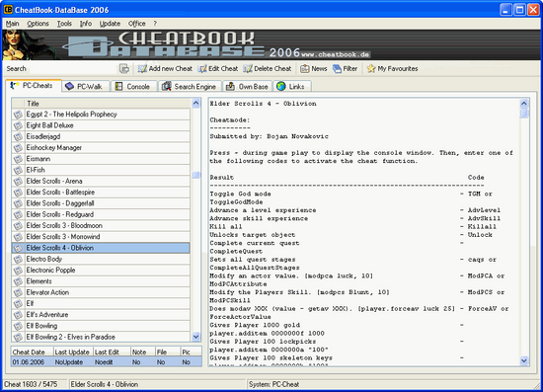Switch to the Search Engine tab
Screen dimensions: 543x392
[190, 87]
